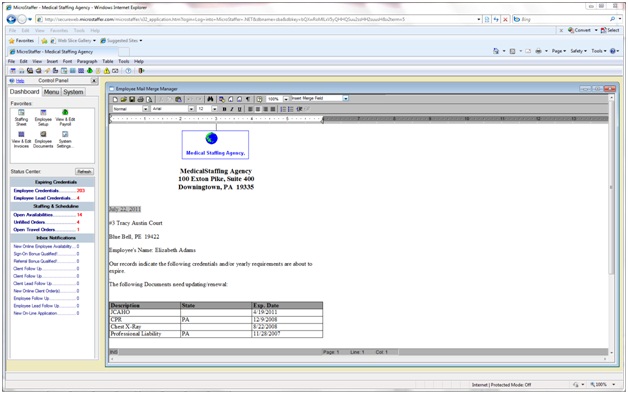Click the New document icon in merge toolbar
628x394 pixels.
click(x=115, y=99)
